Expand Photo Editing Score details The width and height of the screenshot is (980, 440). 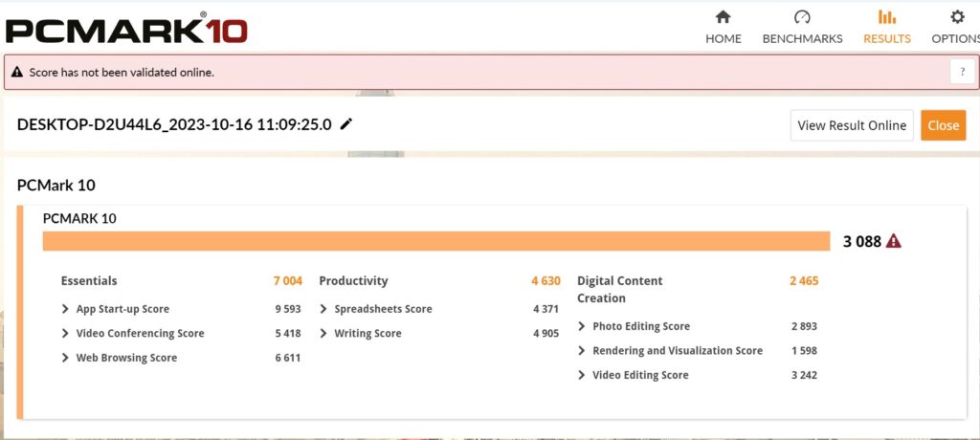[x=581, y=326]
